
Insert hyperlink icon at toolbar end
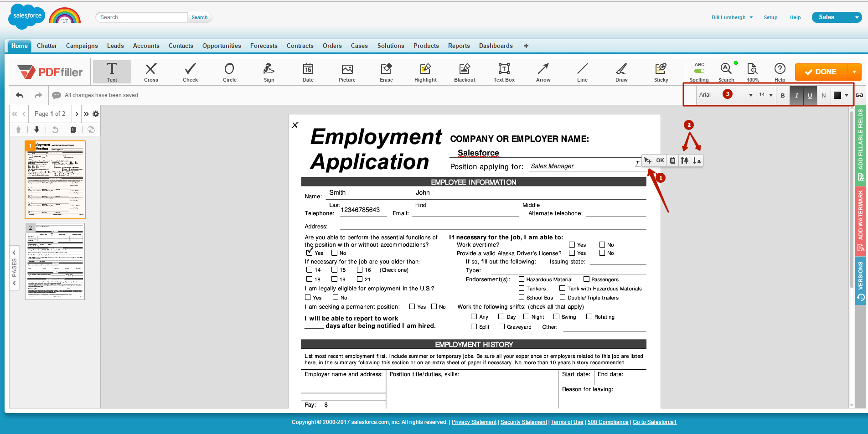[859, 95]
